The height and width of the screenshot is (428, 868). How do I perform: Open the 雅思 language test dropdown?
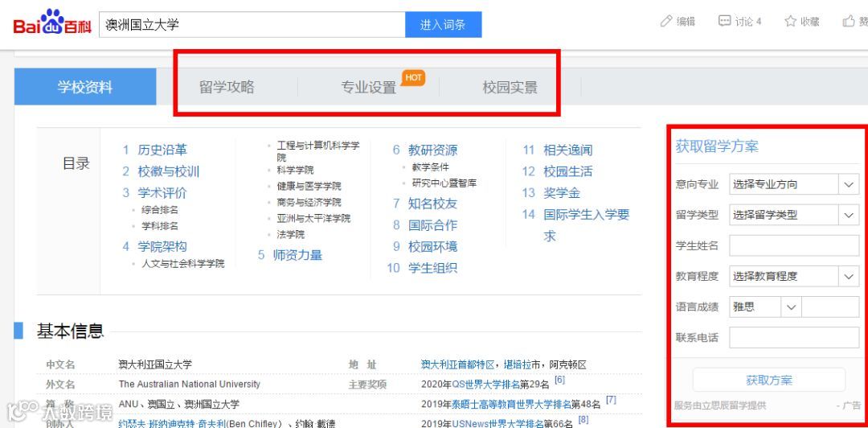coord(764,307)
